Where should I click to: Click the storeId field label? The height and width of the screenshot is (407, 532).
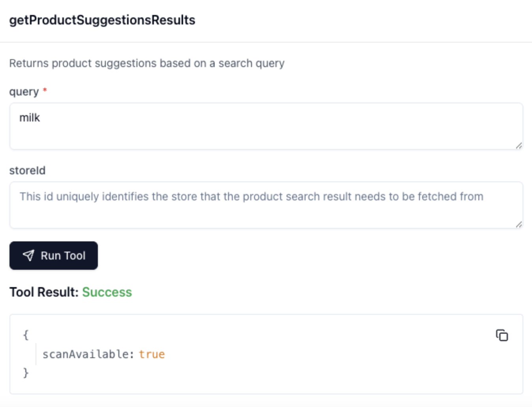tap(27, 170)
